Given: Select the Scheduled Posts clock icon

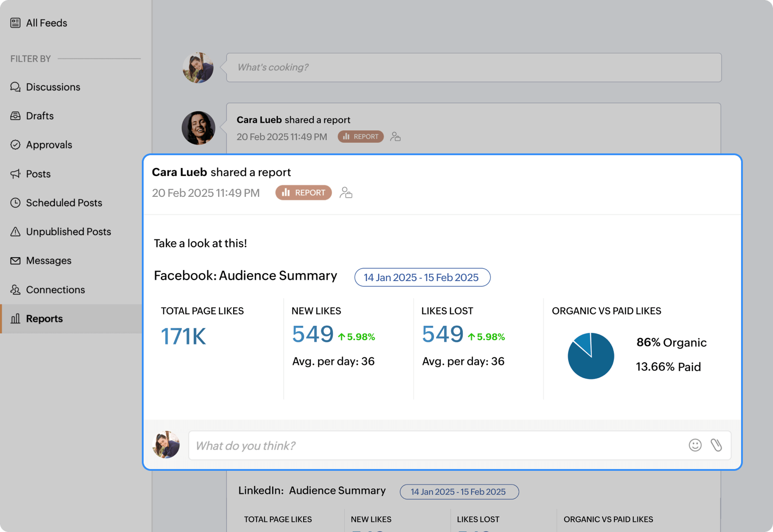Looking at the screenshot, I should click(15, 203).
